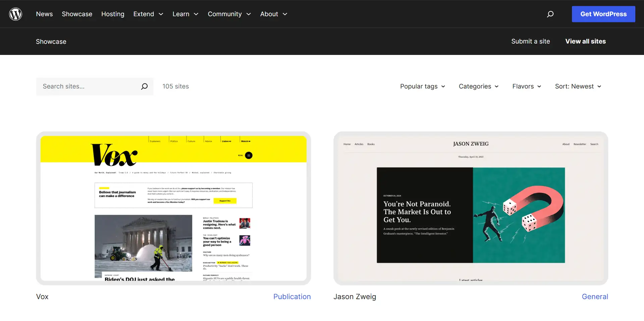
Task: Expand the Extend menu
Action: point(148,14)
